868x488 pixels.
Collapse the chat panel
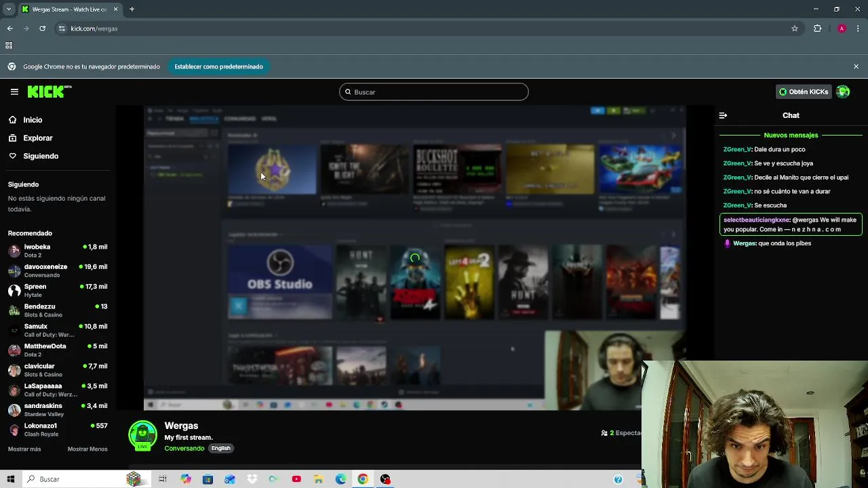pos(723,116)
